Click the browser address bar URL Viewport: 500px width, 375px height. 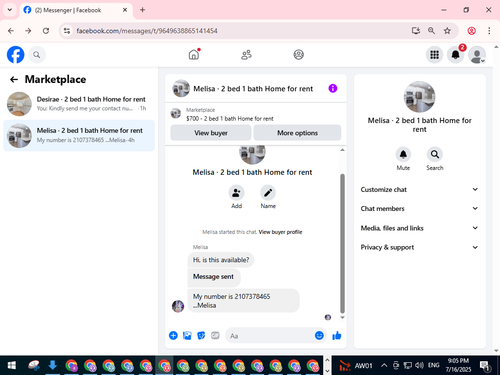pos(147,31)
